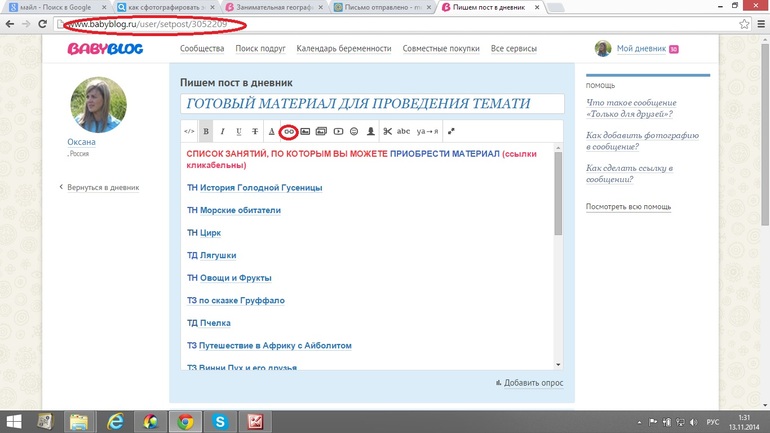
Task: Toggle strikethrough formatting in the editor
Action: point(255,132)
